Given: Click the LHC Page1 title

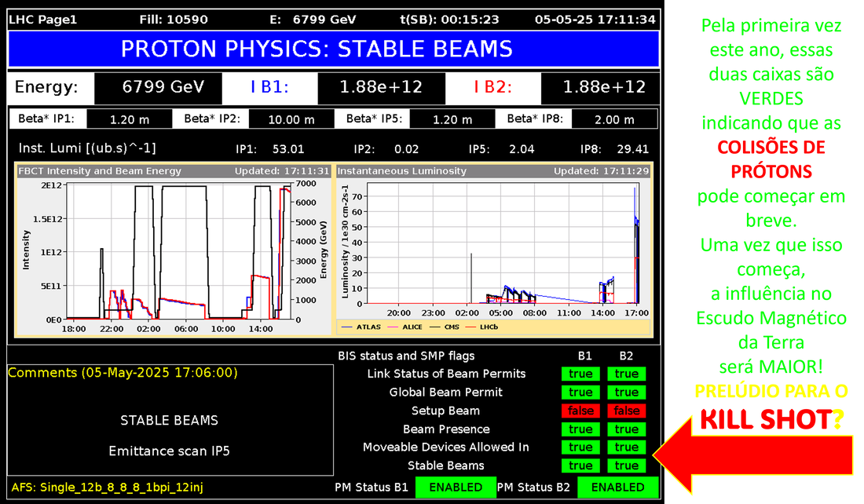Looking at the screenshot, I should click(x=43, y=20).
